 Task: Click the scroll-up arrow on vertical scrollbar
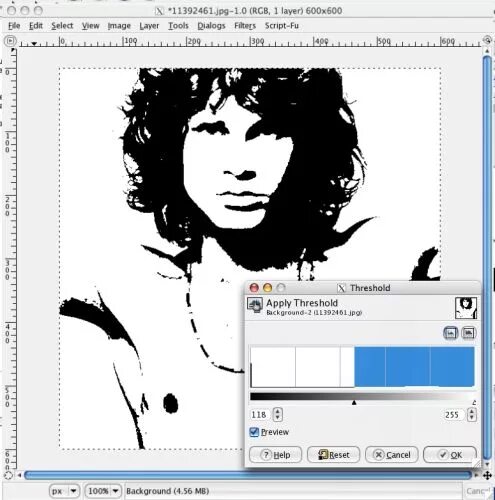pos(488,51)
